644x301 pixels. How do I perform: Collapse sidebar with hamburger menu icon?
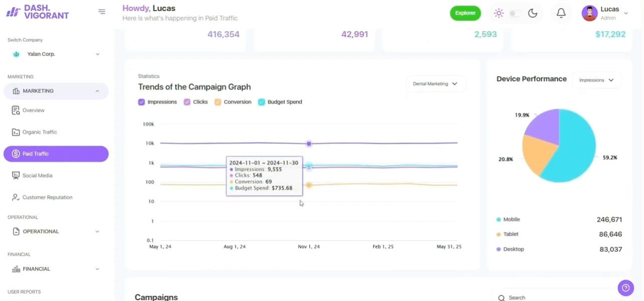tap(102, 12)
